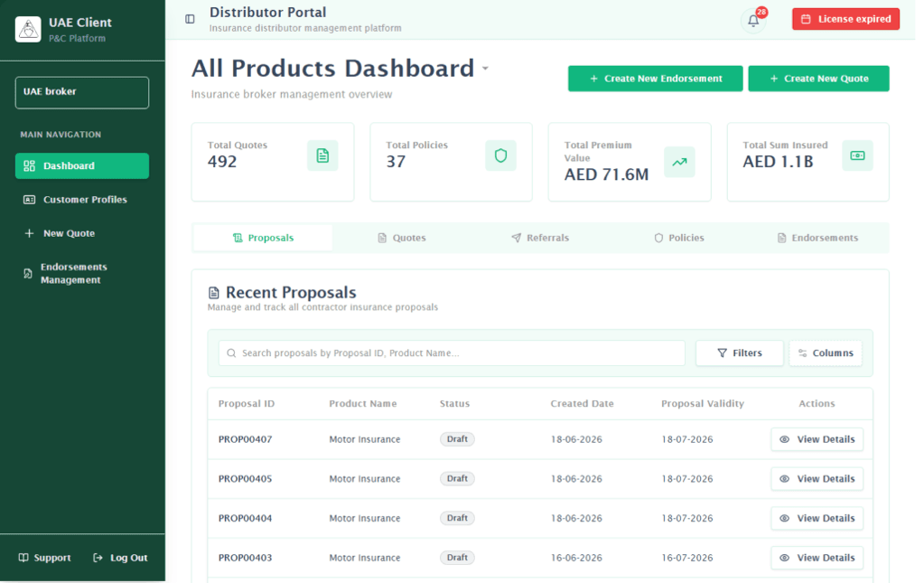Click the Dashboard grid icon in sidebar
Viewport: 924px width, 583px height.
[29, 165]
